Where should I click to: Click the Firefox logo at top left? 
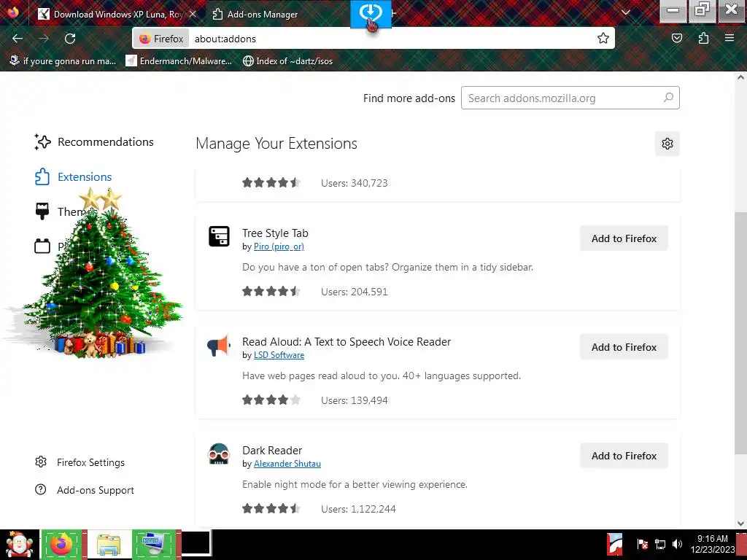tap(13, 12)
